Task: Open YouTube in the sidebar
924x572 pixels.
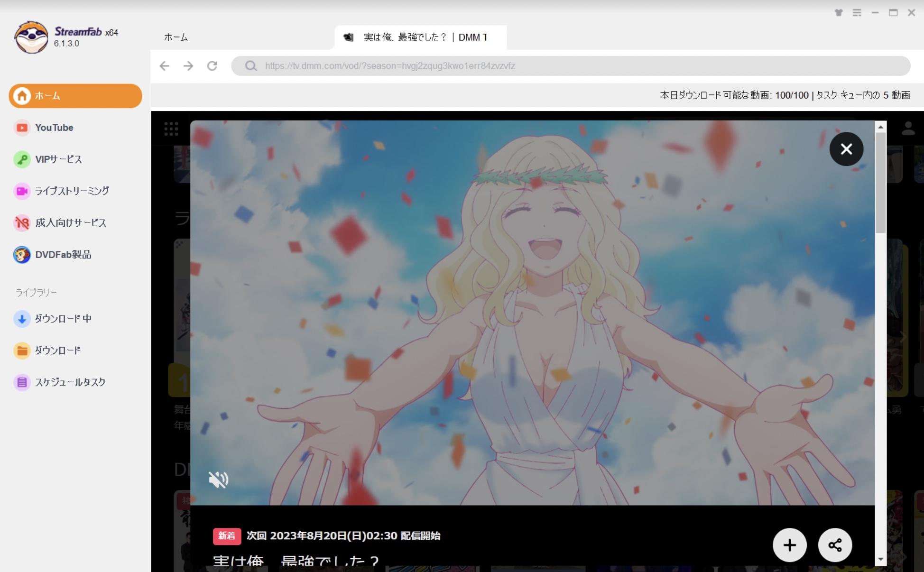Action: (x=54, y=128)
